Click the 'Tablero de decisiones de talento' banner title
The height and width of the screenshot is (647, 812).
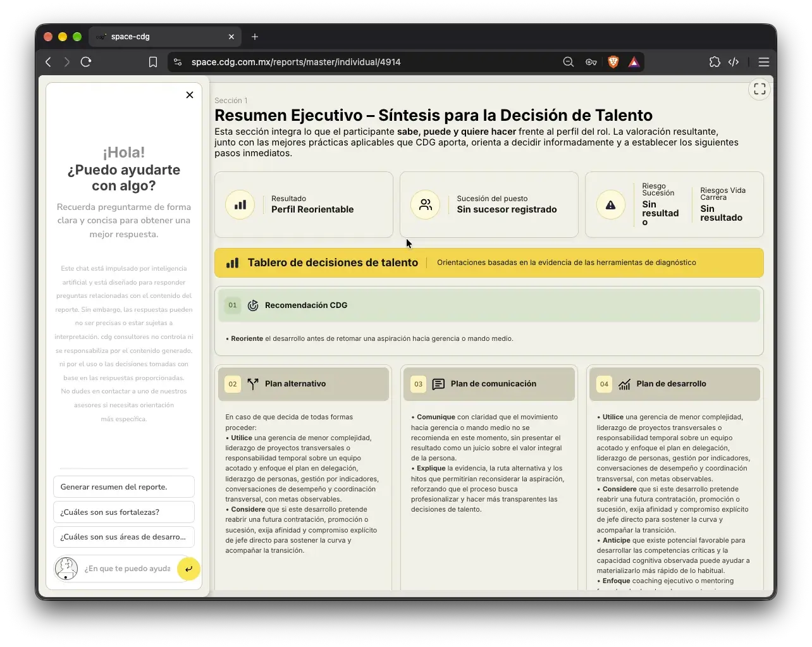[333, 262]
